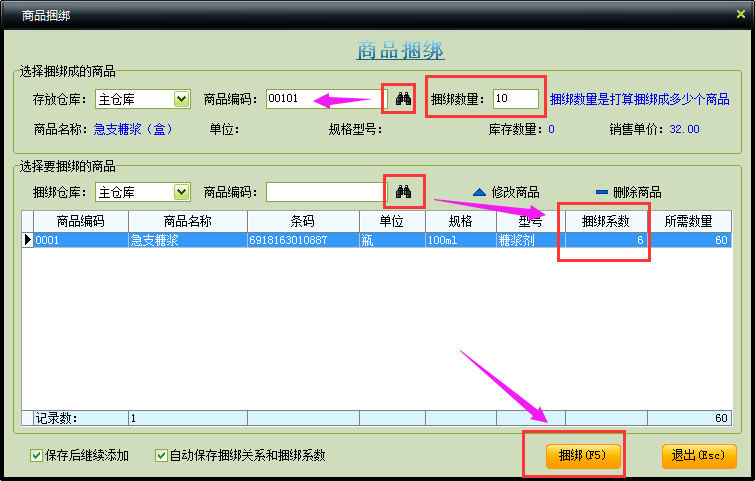This screenshot has height=481, width=755.
Task: Close the 商品捆绑 dialog with X
Action: click(741, 14)
